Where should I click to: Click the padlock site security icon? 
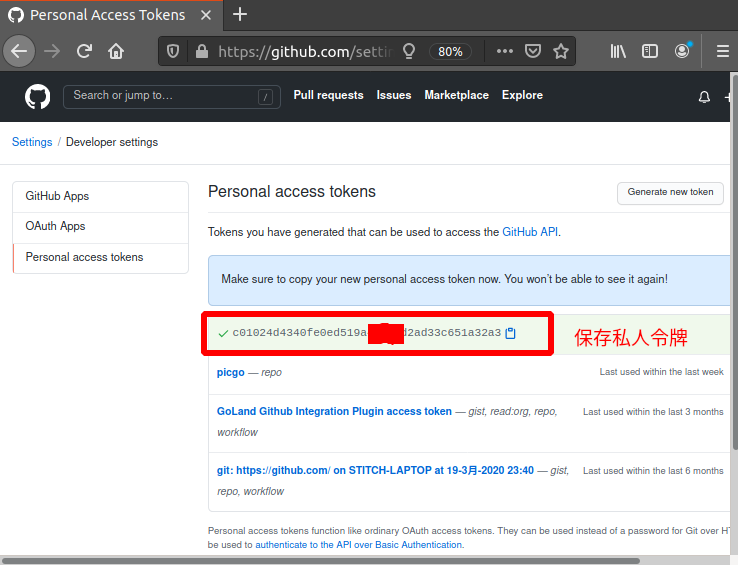[x=202, y=51]
